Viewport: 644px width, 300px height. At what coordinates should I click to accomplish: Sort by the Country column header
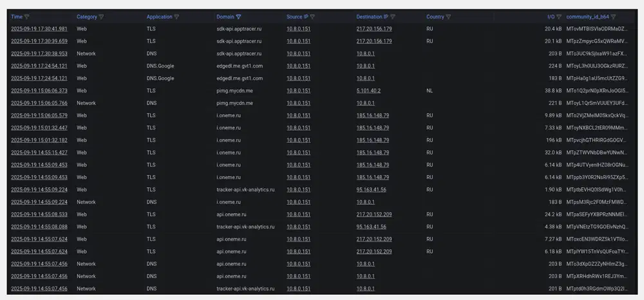point(435,17)
